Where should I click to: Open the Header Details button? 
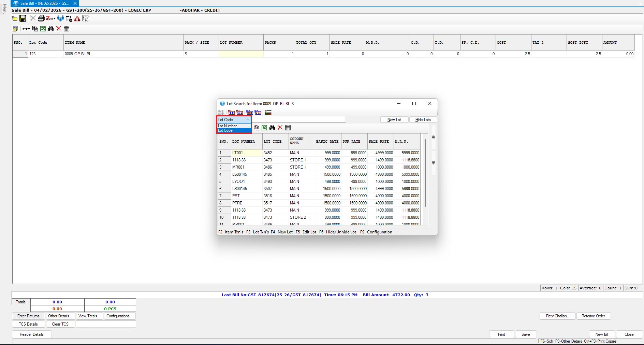pos(32,334)
